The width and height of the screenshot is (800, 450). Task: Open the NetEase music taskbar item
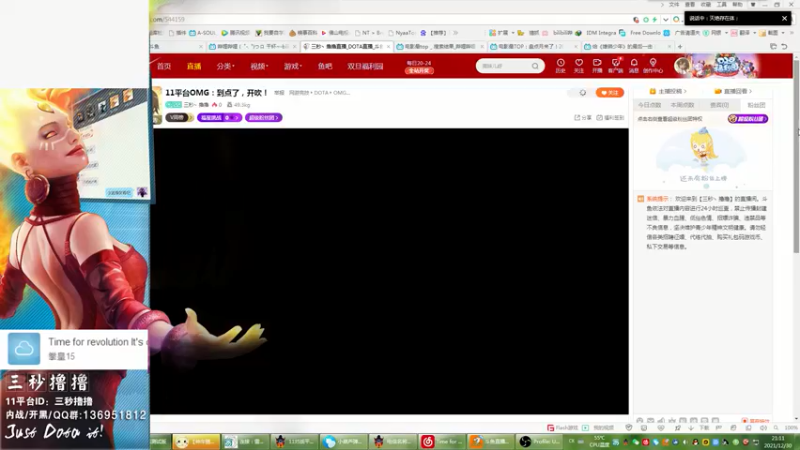tap(442, 441)
